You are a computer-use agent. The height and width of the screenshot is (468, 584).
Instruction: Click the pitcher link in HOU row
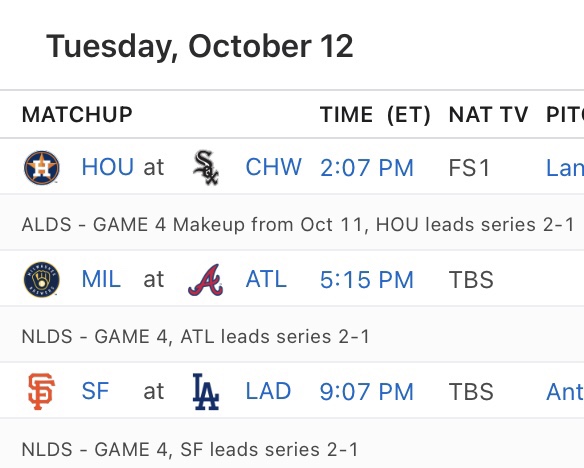[565, 168]
